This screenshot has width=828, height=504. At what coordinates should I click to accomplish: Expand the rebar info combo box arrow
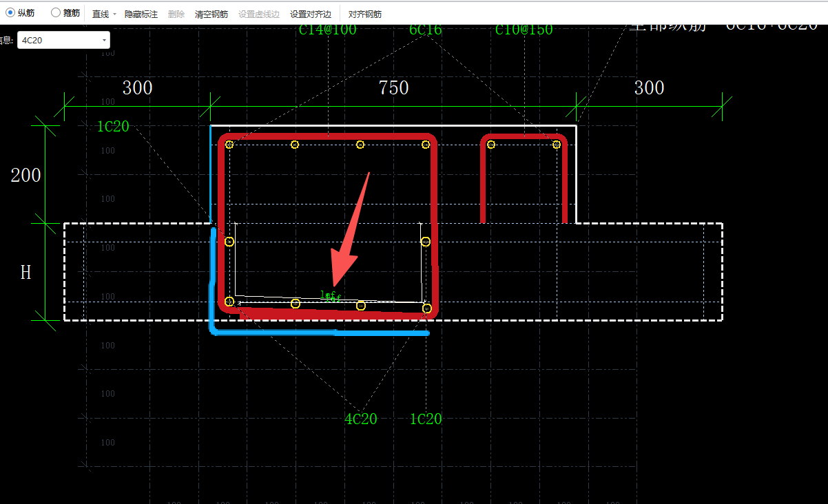tap(104, 40)
